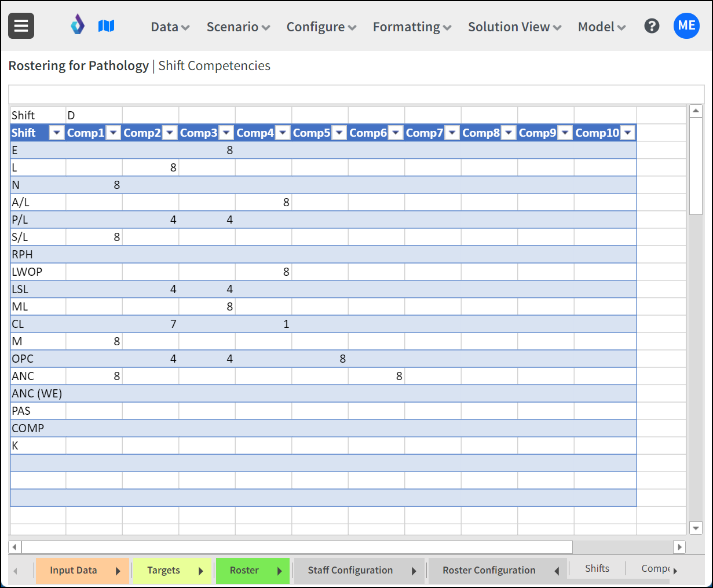Image resolution: width=713 pixels, height=588 pixels.
Task: Select the ANC (WE) shift row cell
Action: 38,393
